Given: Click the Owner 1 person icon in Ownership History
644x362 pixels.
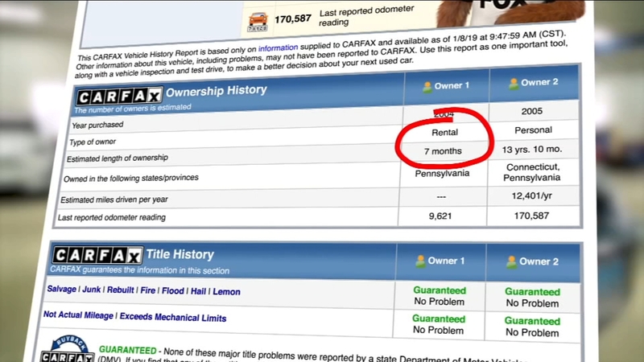Looking at the screenshot, I should 427,87.
